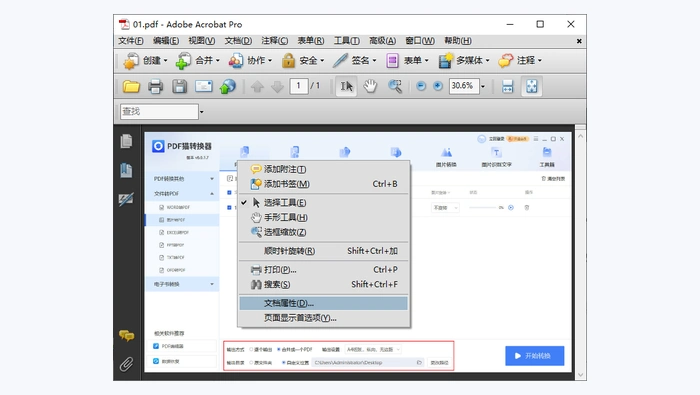Click the fit one full page icon

coord(531,86)
